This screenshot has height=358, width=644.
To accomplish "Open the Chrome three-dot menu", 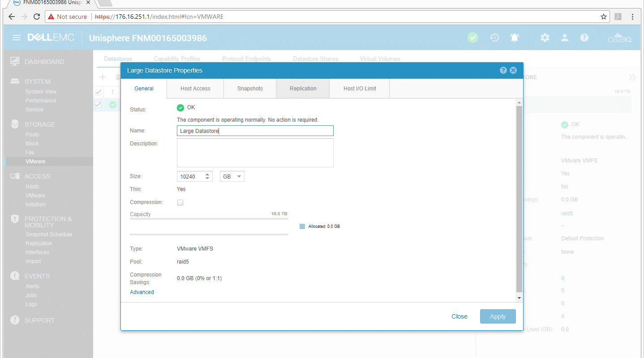I will [632, 17].
